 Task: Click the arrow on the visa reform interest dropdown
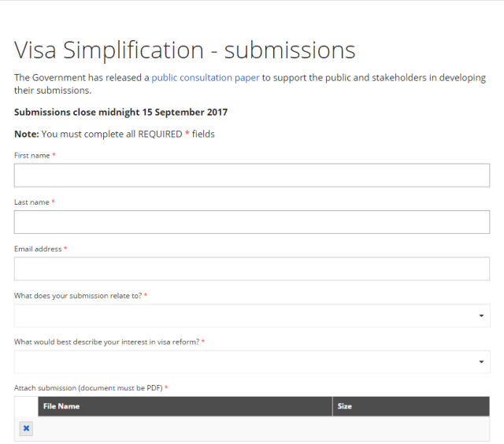click(481, 362)
